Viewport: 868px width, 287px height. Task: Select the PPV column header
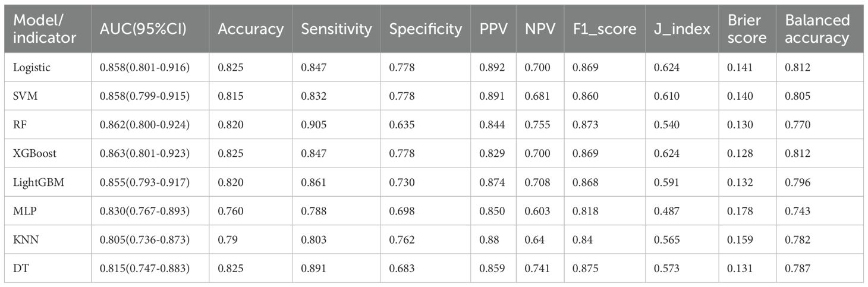coord(493,29)
